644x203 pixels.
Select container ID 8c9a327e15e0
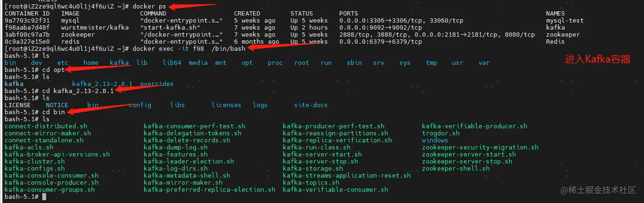[27, 41]
